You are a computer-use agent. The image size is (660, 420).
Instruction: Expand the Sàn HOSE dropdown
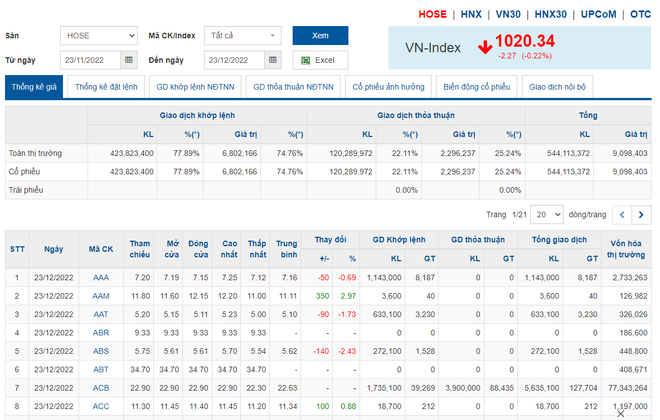pyautogui.click(x=98, y=35)
